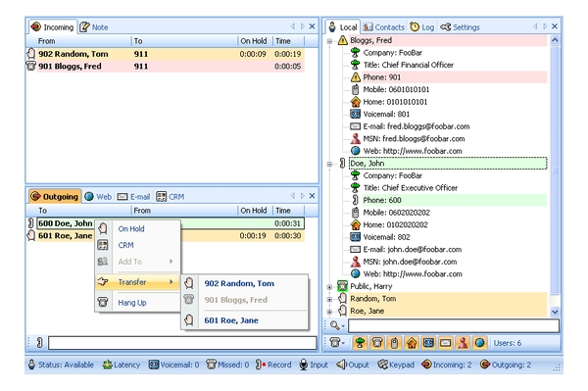
Task: Open Web: http://www.foobar.com under Bloggs, Fred
Action: click(413, 151)
